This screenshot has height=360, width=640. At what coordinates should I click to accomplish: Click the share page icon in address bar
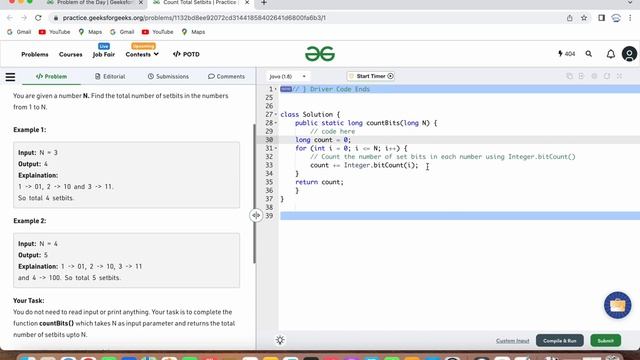tap(569, 18)
